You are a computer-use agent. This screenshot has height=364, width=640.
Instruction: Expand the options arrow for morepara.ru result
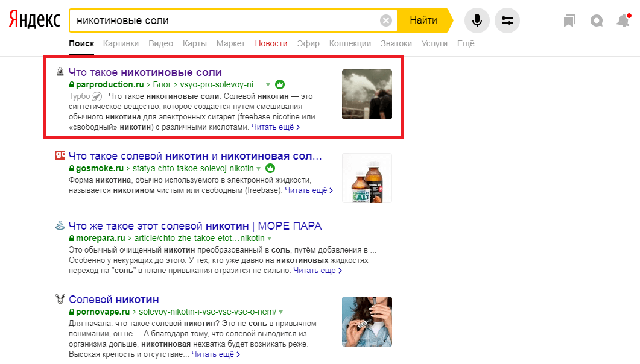[x=270, y=239]
